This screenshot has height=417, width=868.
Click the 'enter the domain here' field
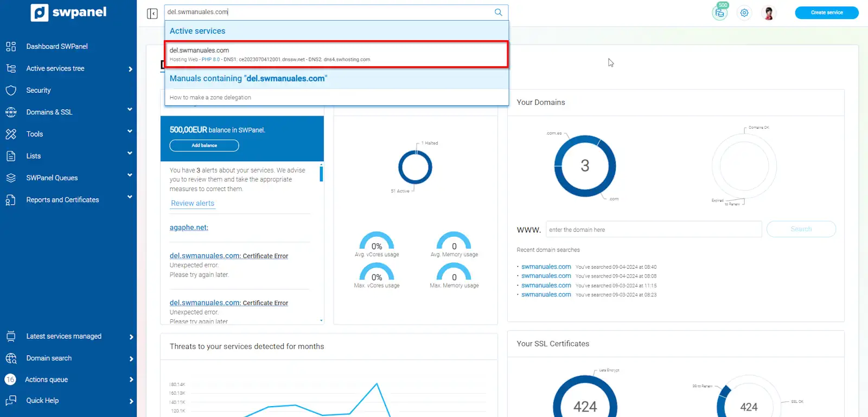[654, 230]
